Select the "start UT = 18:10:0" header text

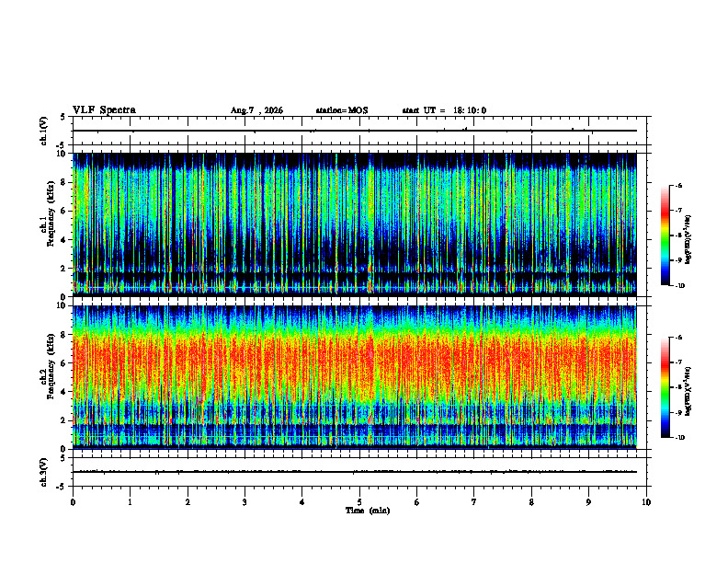tap(444, 110)
